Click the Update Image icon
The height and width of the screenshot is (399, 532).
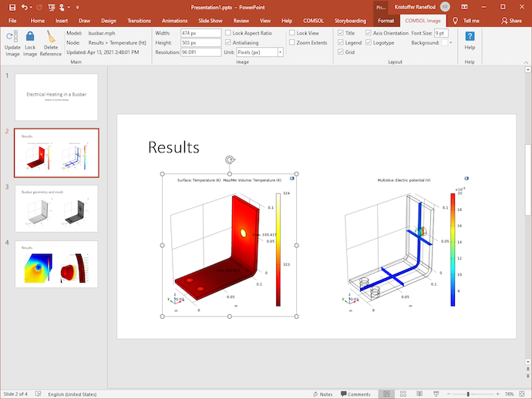(x=12, y=36)
